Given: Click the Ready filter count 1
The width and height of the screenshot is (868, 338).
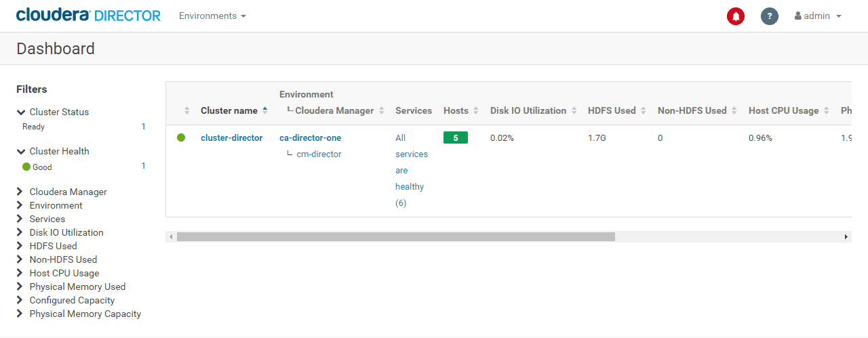Looking at the screenshot, I should point(143,127).
